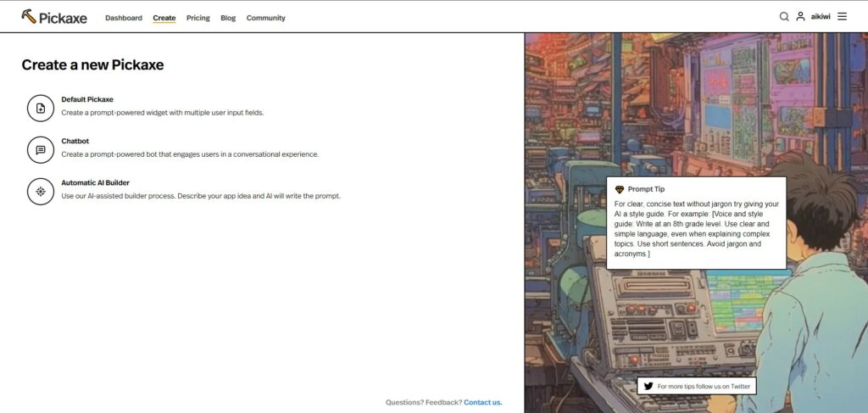Image resolution: width=868 pixels, height=413 pixels.
Task: Select the Default Pickaxe circle icon
Action: pyautogui.click(x=41, y=108)
